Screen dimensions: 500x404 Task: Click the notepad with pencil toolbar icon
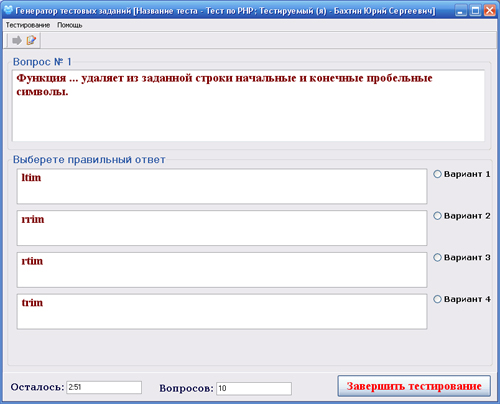31,40
